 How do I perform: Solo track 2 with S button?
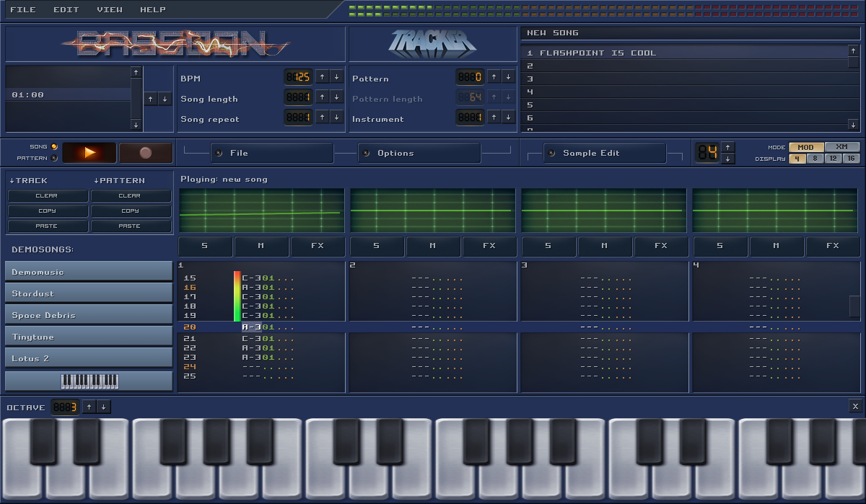pyautogui.click(x=377, y=247)
